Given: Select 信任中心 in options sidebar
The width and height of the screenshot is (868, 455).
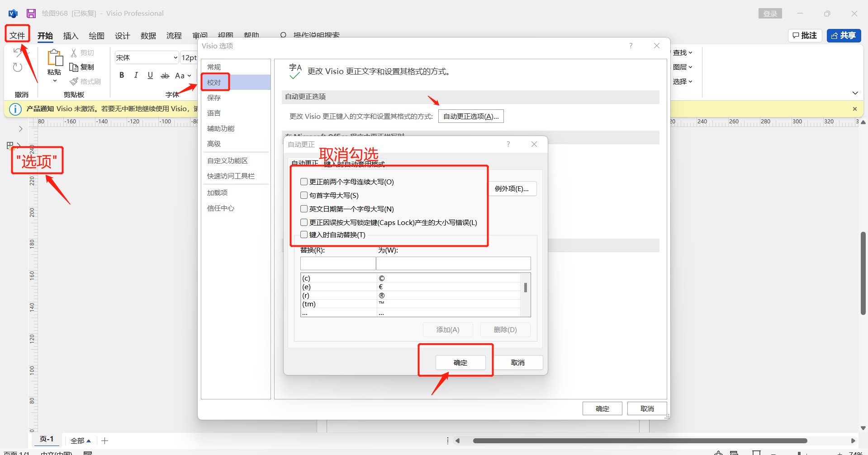Looking at the screenshot, I should (236, 208).
